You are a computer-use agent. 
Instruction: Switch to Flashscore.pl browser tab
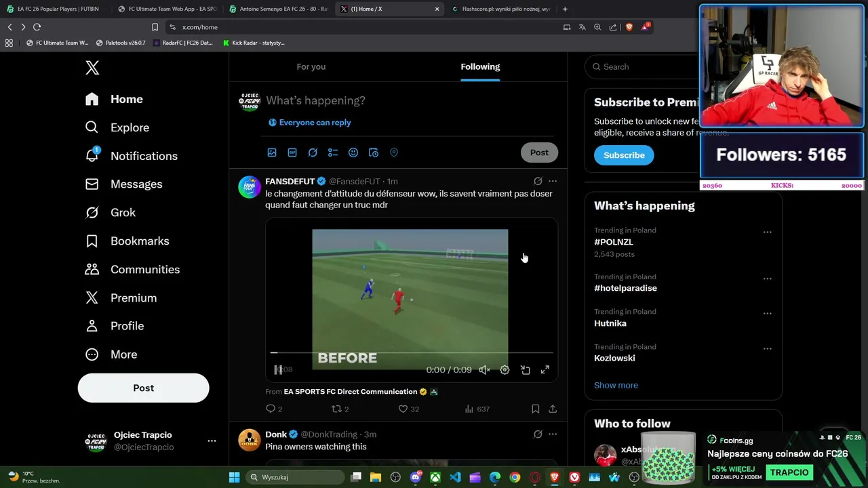500,9
